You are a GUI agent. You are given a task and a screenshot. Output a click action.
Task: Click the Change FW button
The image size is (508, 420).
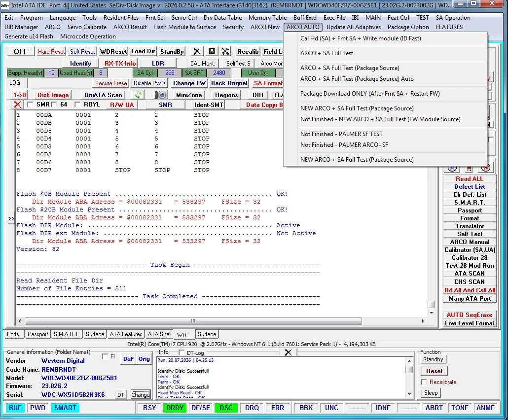tap(189, 83)
